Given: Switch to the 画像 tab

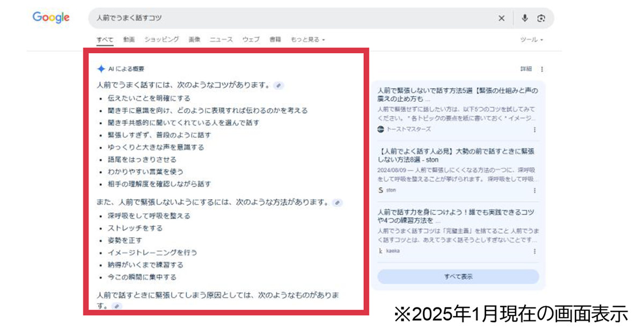Looking at the screenshot, I should [194, 39].
